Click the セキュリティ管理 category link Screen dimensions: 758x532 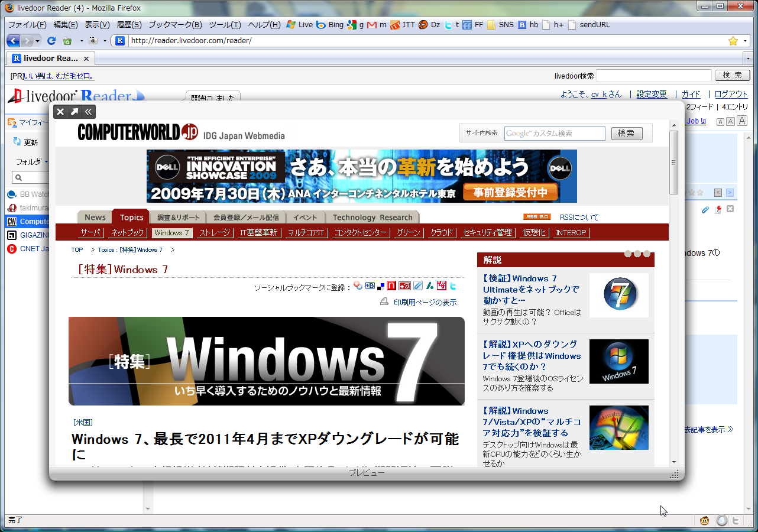pos(487,232)
